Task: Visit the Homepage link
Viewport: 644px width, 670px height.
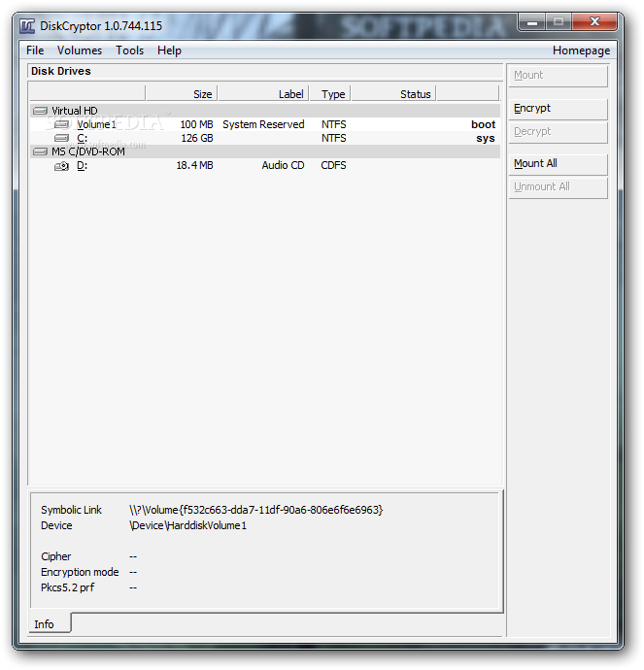Action: pos(581,50)
